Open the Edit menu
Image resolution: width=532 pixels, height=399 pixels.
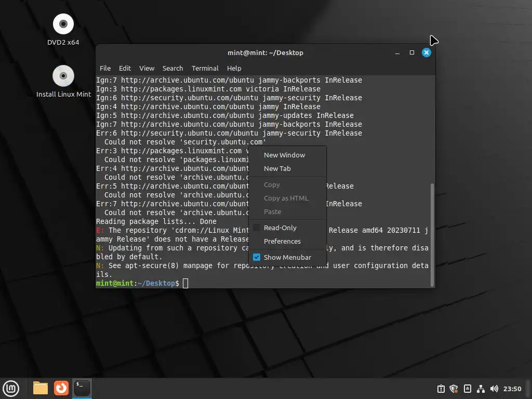(125, 68)
